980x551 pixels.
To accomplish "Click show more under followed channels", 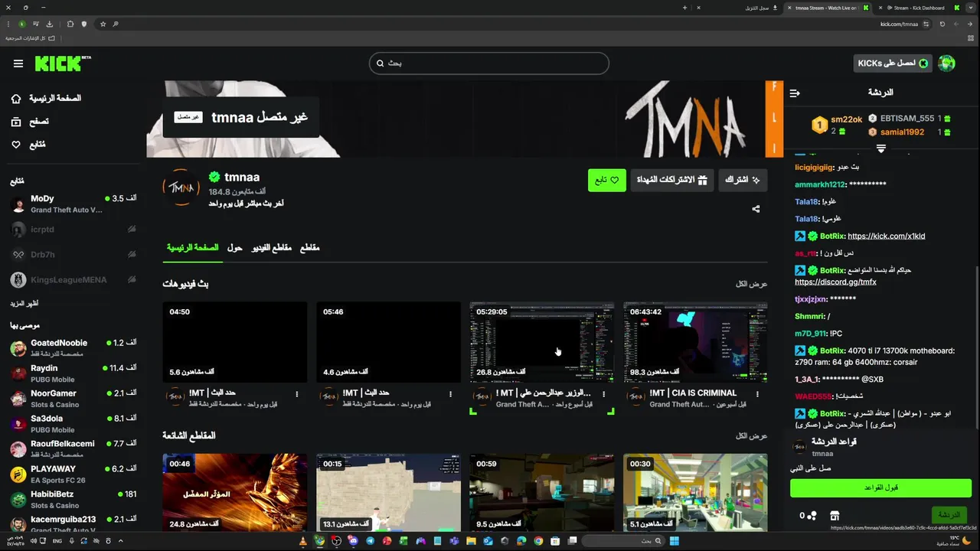I will coord(24,304).
